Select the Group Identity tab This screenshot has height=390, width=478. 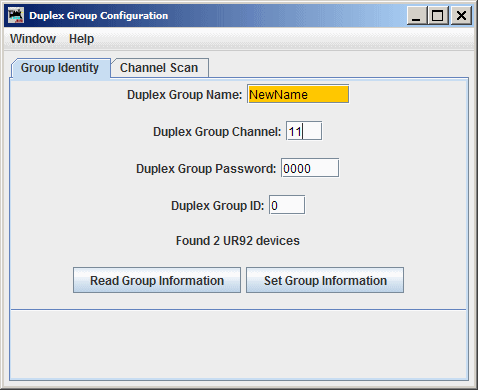coord(60,68)
